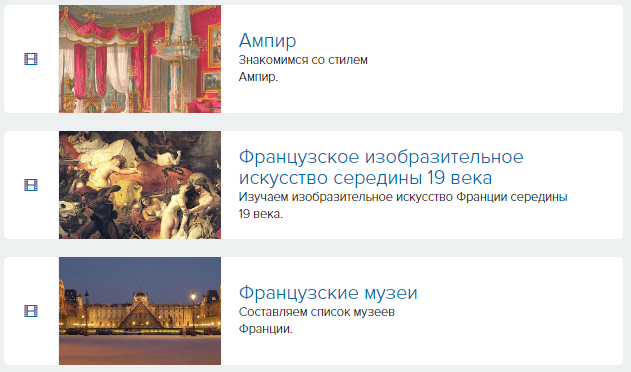Image resolution: width=631 pixels, height=372 pixels.
Task: Open the Ампир lesson title link
Action: 268,40
